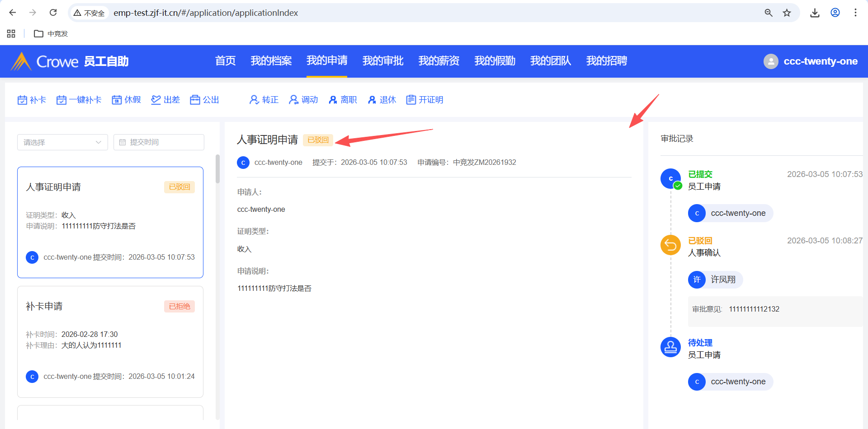Go to 我的审批 tab
This screenshot has width=868, height=429.
383,61
